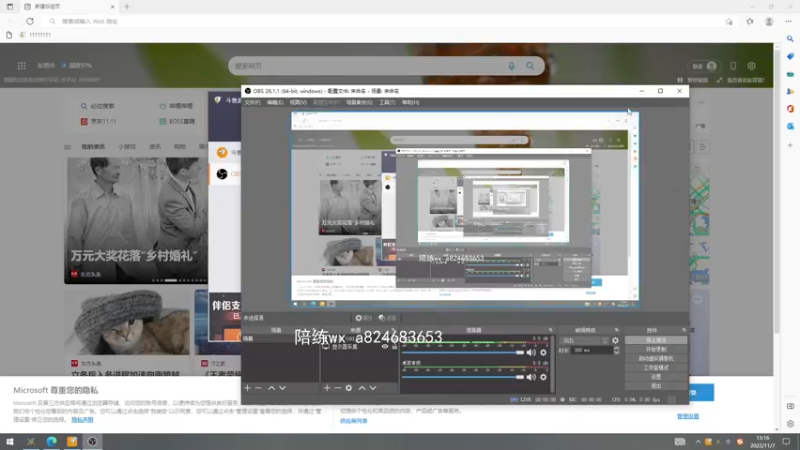Open apps grid icon on new tab page
Viewport: 800px width, 450px height.
pos(21,65)
